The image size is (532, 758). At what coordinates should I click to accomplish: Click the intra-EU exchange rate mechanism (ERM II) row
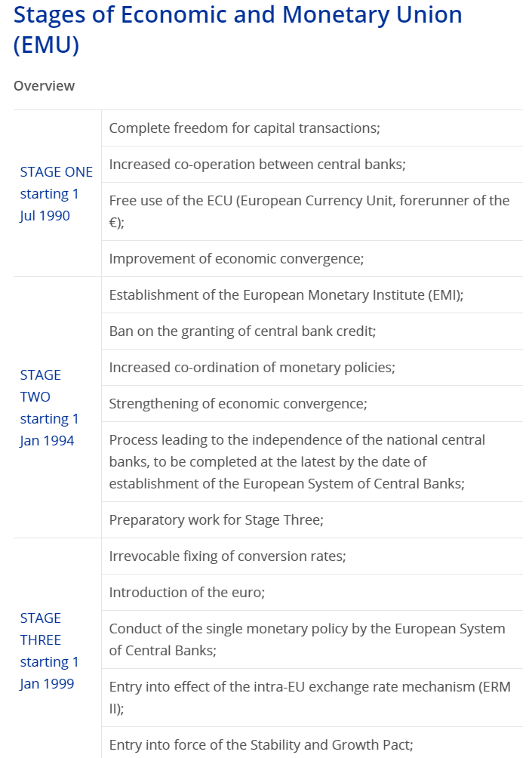pos(309,698)
